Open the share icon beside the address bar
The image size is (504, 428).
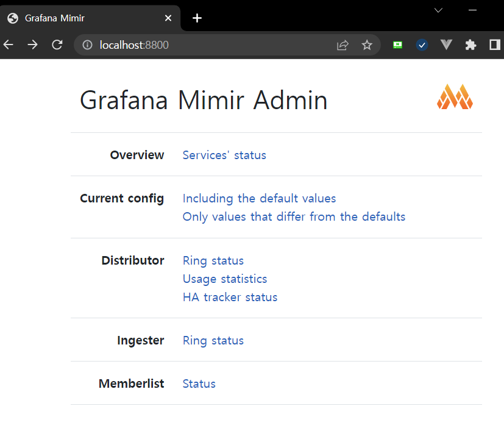point(342,44)
